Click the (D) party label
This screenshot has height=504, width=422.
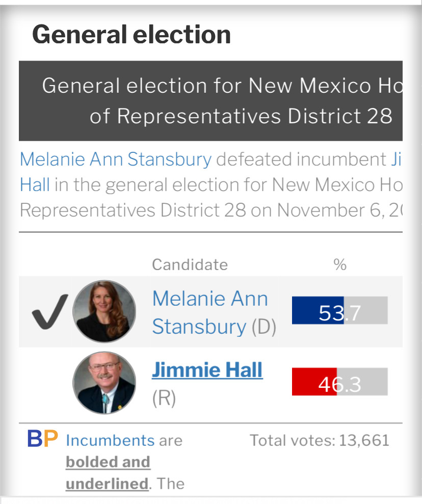pyautogui.click(x=264, y=327)
